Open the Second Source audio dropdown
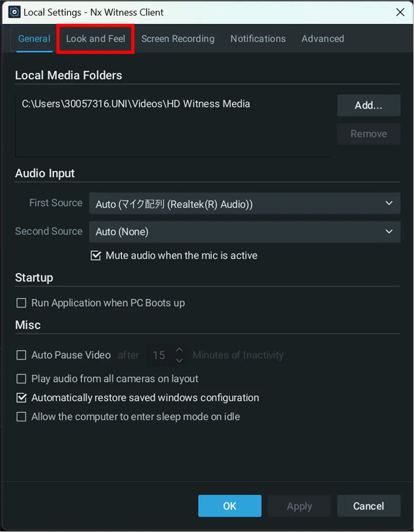This screenshot has height=532, width=414. (244, 232)
